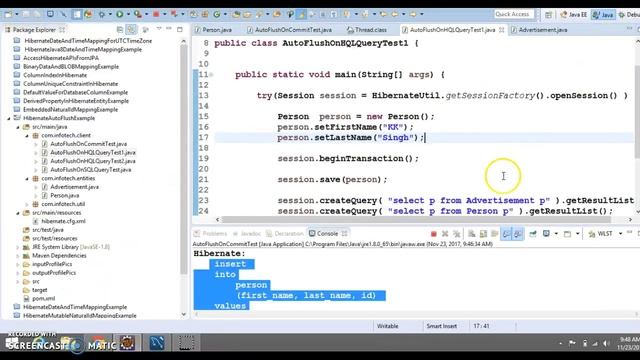Open the Javadoc view tab
This screenshot has width=640, height=360.
coord(247,234)
